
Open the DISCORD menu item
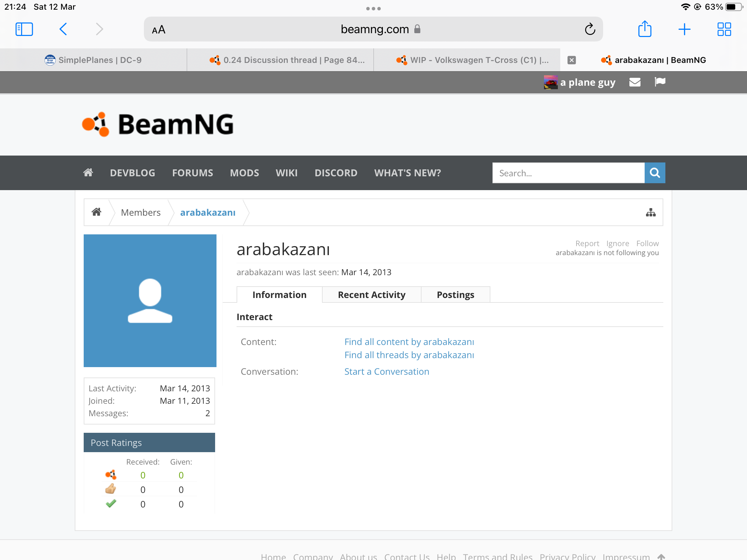click(x=336, y=173)
